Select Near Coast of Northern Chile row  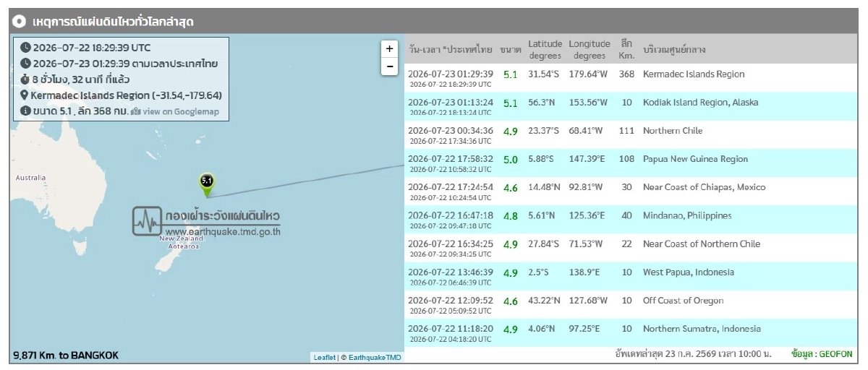coord(631,248)
